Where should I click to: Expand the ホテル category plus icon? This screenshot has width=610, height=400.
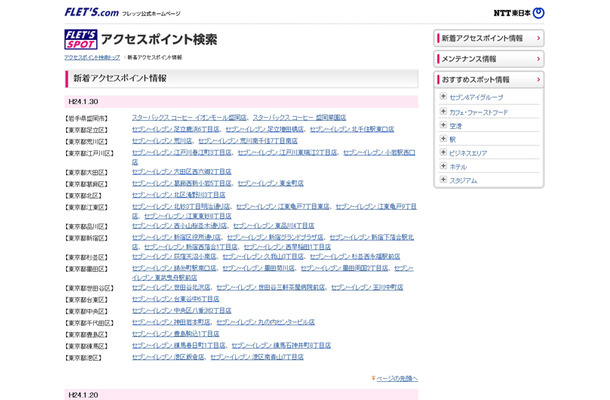(443, 166)
